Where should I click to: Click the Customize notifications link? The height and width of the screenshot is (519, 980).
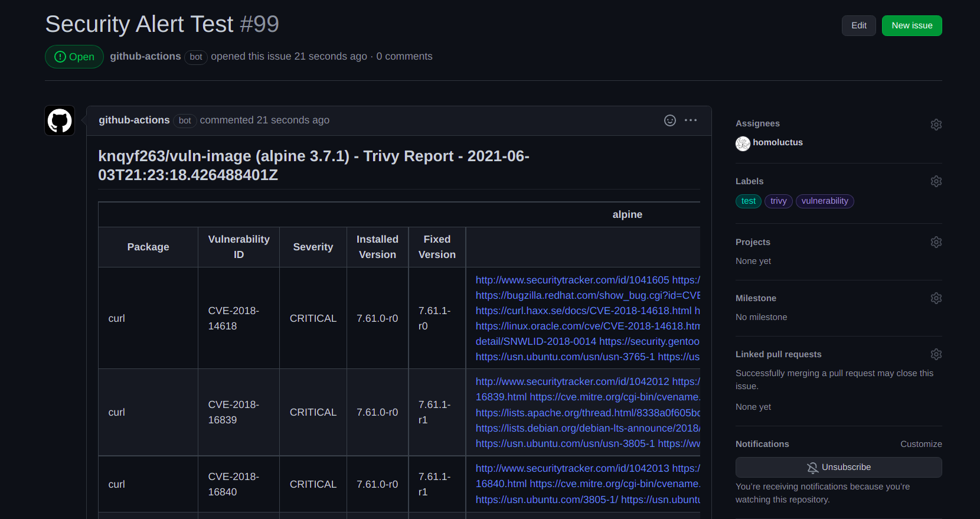click(x=921, y=444)
